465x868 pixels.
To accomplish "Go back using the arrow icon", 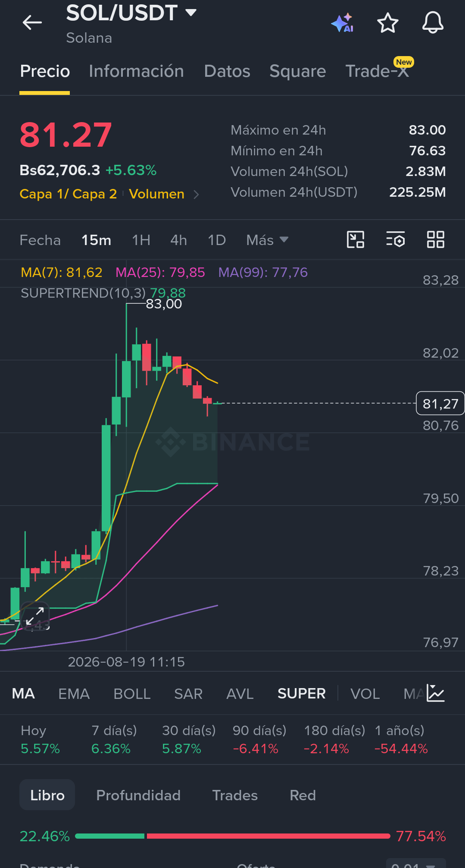I will click(x=32, y=22).
